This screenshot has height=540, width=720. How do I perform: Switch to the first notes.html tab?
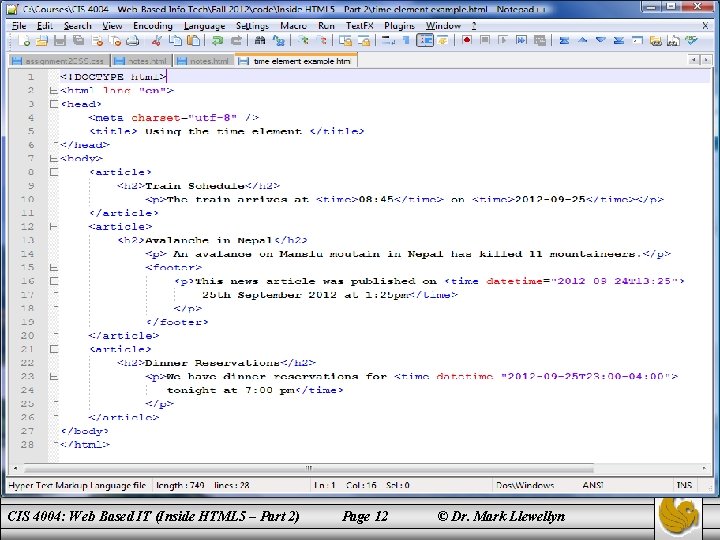tap(141, 61)
